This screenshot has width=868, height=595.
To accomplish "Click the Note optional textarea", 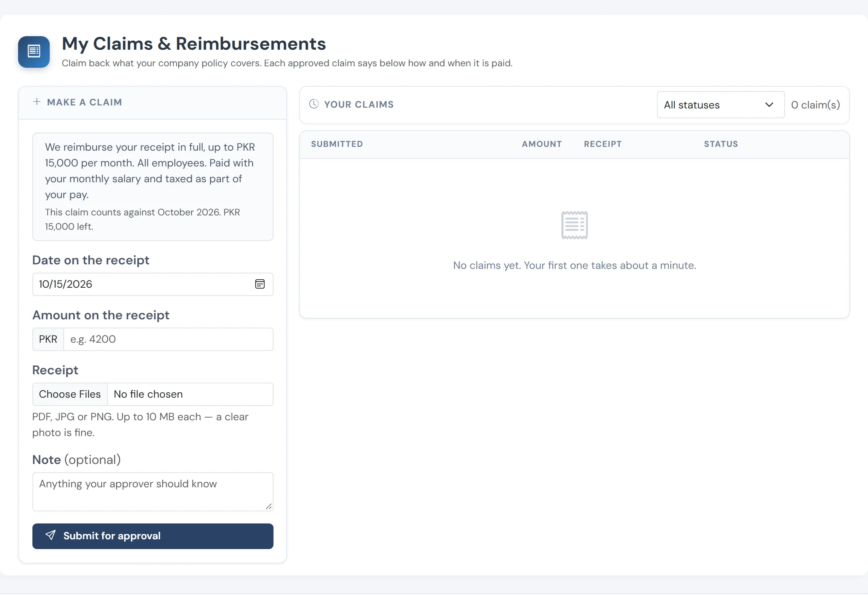I will click(x=153, y=491).
